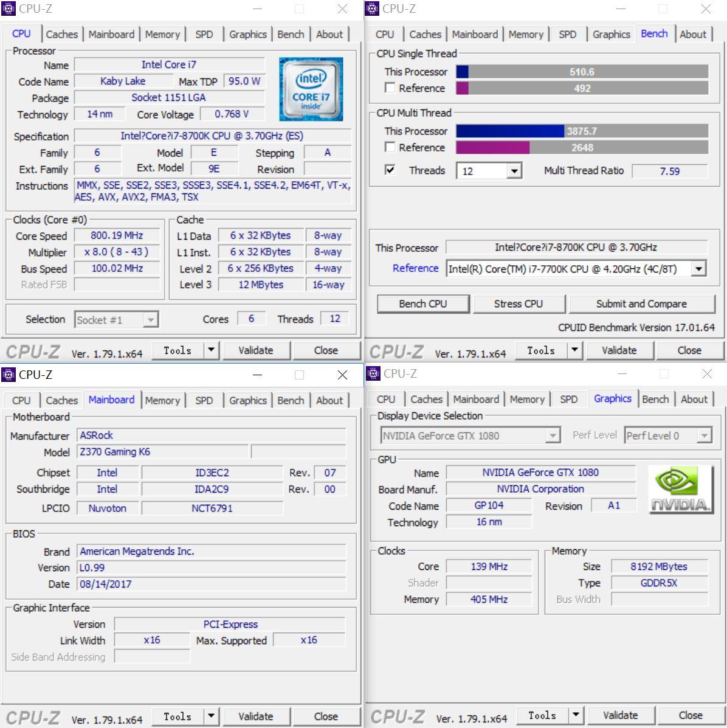727x728 pixels.
Task: Click the CPU-Z app icon in the Graphics window title bar
Action: pos(373,373)
